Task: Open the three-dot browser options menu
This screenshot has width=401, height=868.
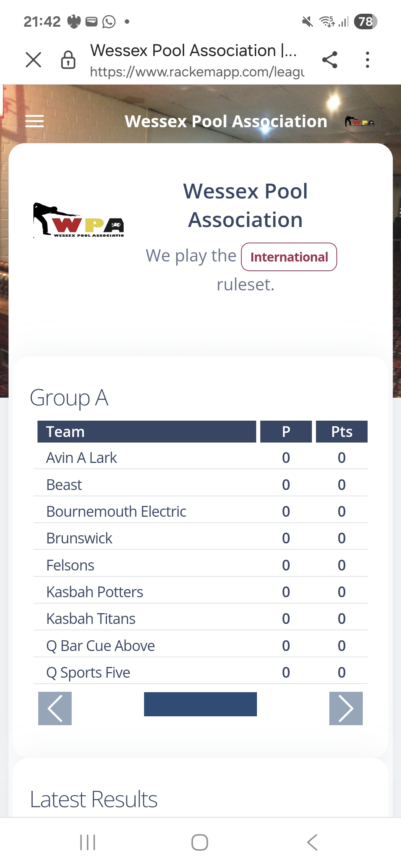Action: pyautogui.click(x=367, y=60)
